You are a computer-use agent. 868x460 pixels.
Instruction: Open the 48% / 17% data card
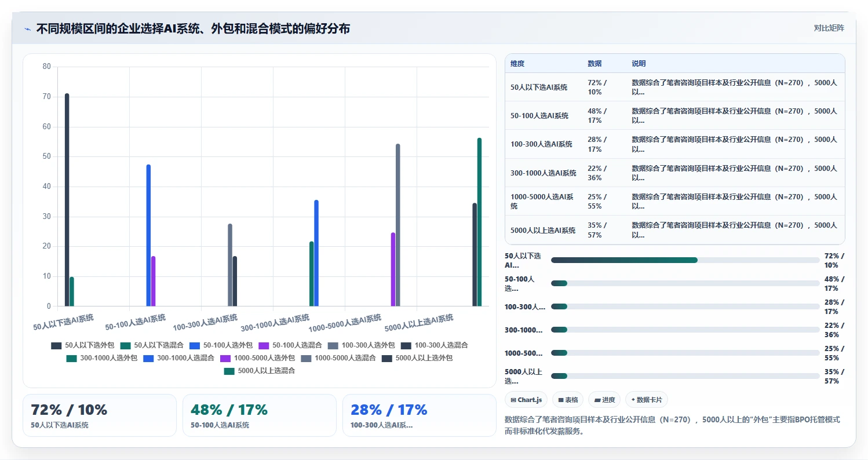(260, 415)
